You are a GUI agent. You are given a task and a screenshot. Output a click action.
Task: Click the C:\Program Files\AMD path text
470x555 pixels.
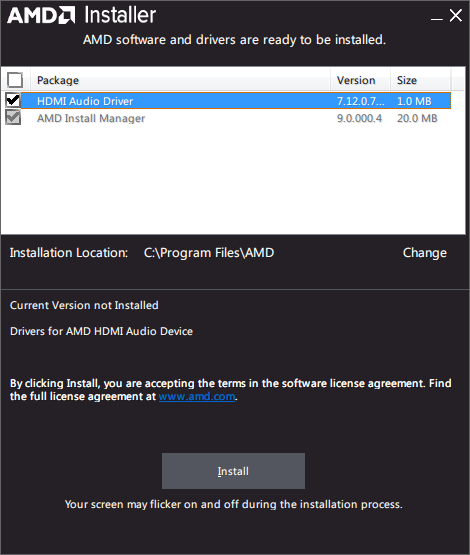209,253
